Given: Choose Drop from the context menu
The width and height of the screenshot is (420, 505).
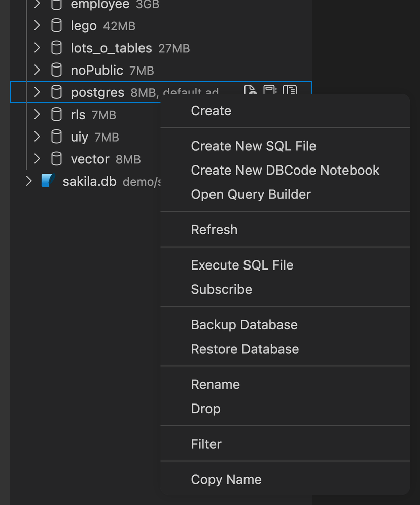Looking at the screenshot, I should click(x=205, y=409).
